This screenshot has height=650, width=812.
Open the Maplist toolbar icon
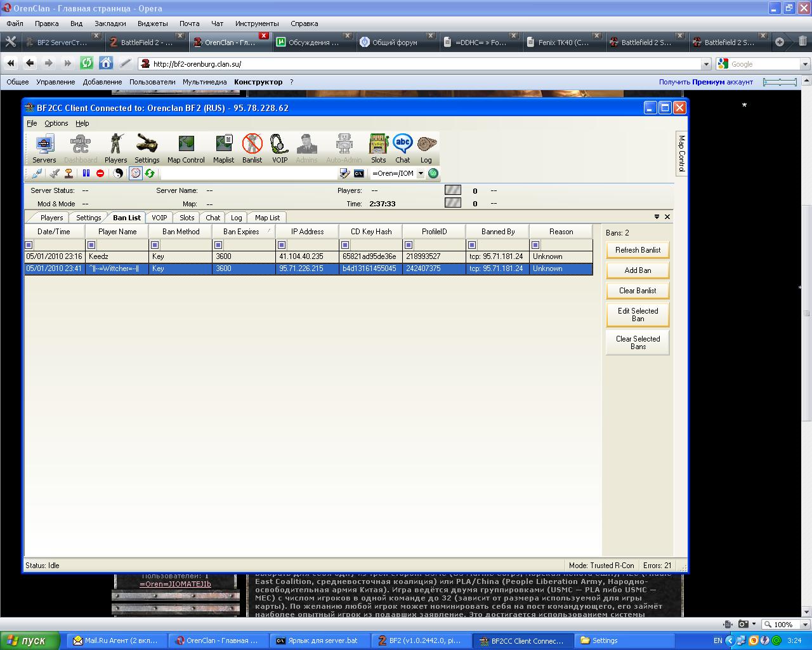223,149
